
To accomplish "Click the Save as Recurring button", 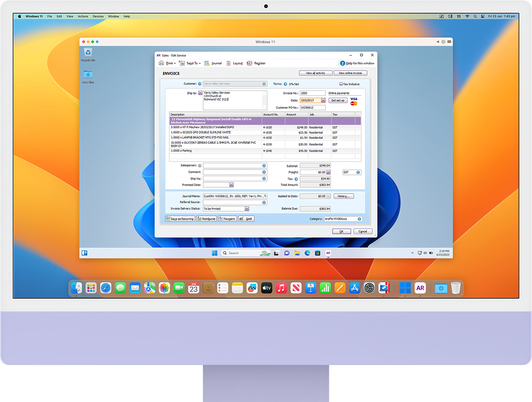I will 180,219.
